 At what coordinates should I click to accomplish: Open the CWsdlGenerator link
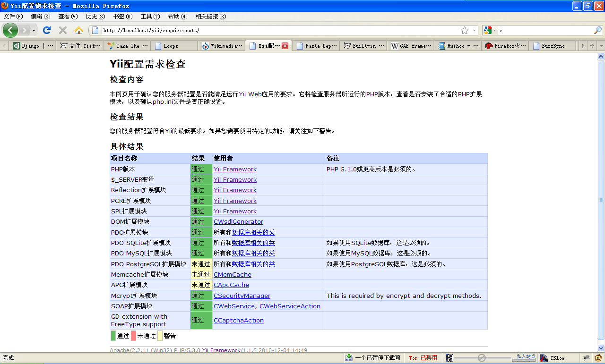(238, 222)
